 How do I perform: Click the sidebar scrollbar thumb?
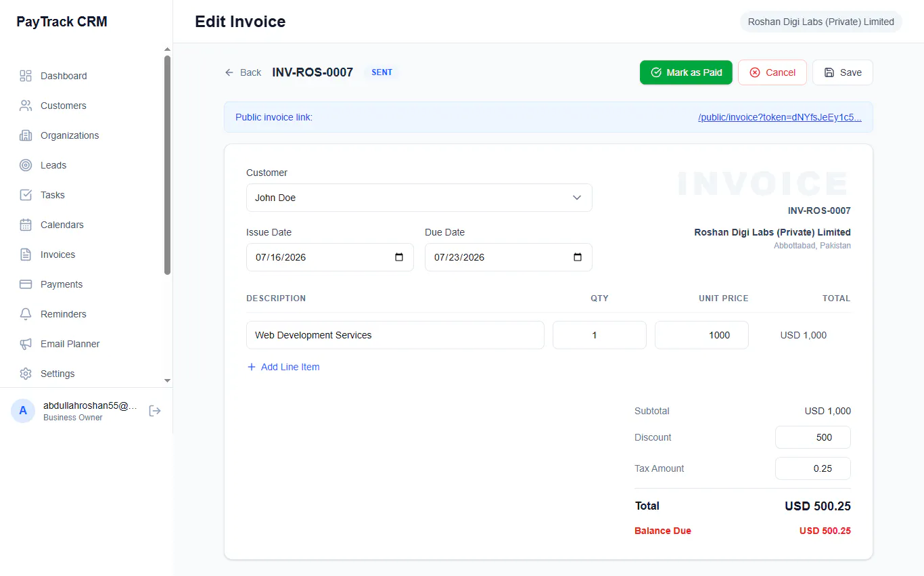[x=168, y=165]
